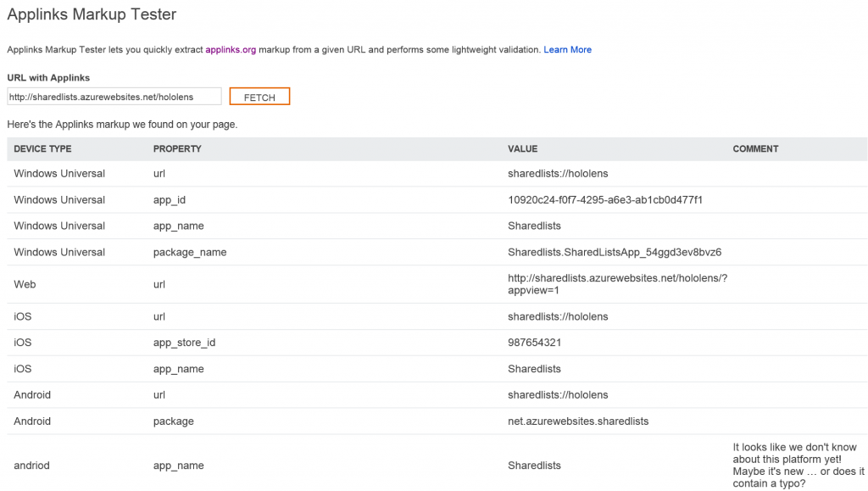Select the app_store_id property cell
868x491 pixels.
pos(184,343)
